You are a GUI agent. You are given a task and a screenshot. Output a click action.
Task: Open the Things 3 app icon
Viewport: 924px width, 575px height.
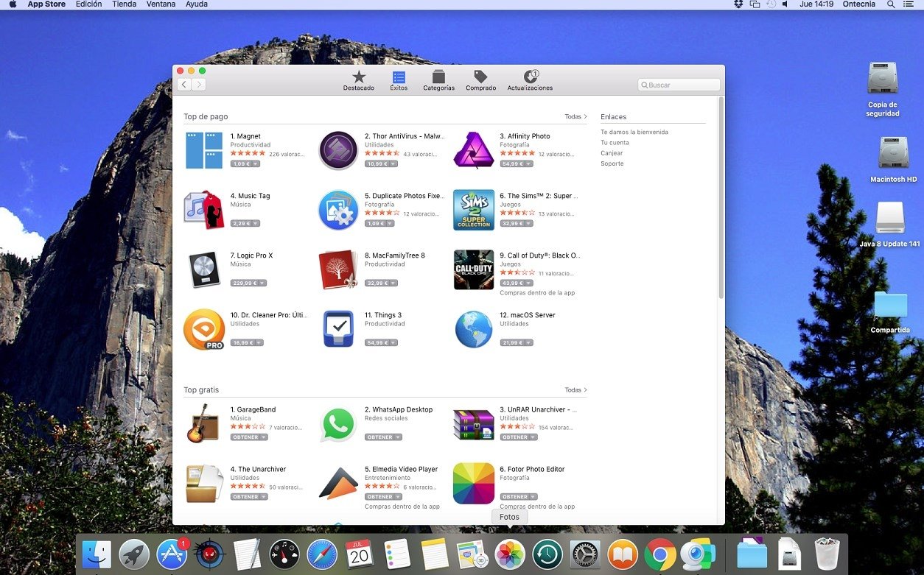pos(338,329)
